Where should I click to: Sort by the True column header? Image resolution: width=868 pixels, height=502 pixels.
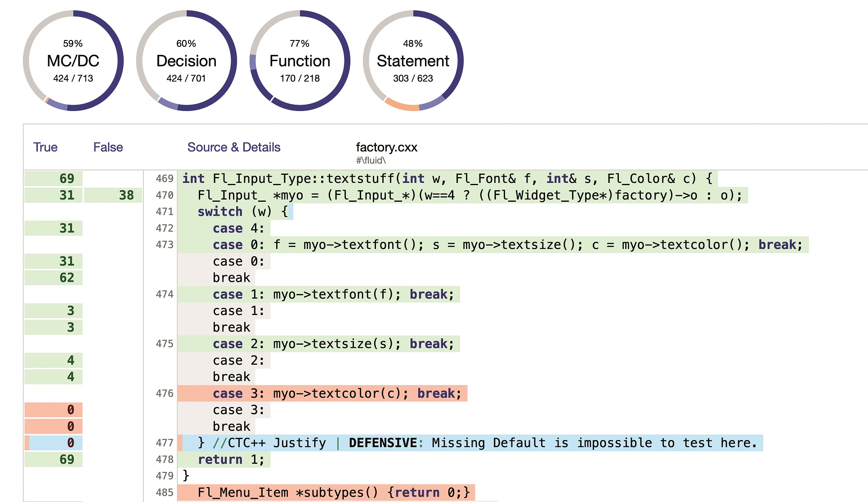(45, 147)
